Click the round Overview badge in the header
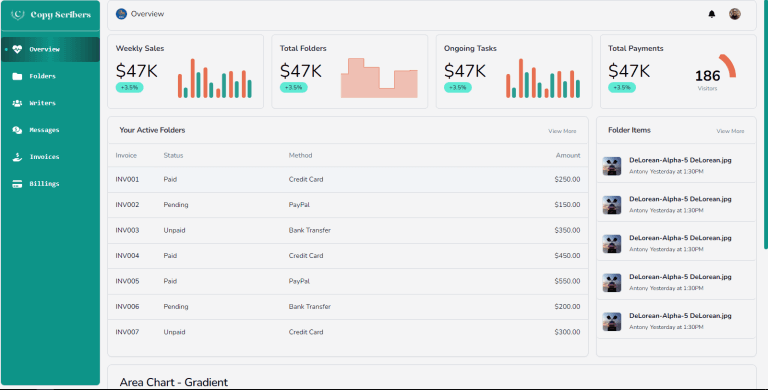The height and width of the screenshot is (390, 768). 121,14
